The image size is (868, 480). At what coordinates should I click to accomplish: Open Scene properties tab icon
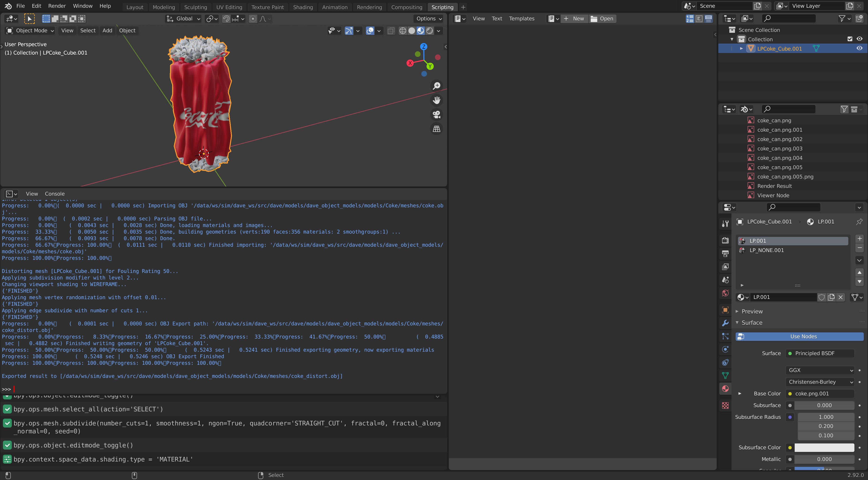click(x=725, y=280)
